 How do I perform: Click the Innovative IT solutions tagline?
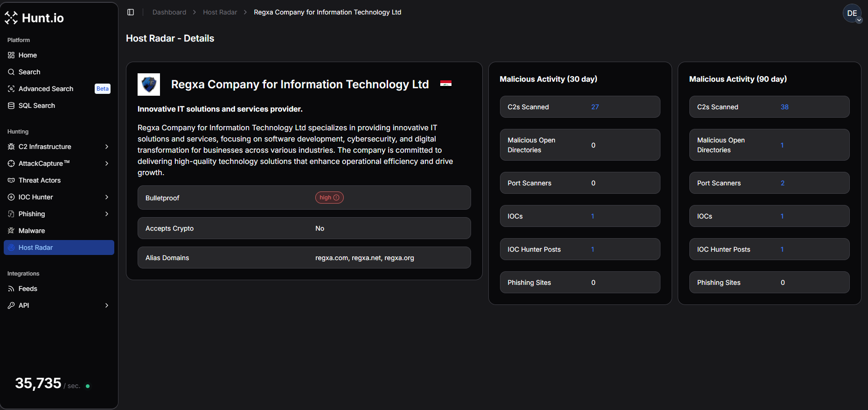(x=220, y=109)
